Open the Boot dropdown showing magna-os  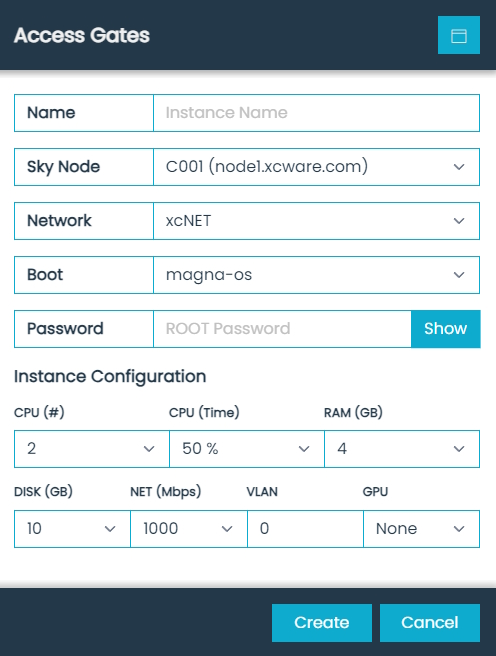(x=316, y=275)
